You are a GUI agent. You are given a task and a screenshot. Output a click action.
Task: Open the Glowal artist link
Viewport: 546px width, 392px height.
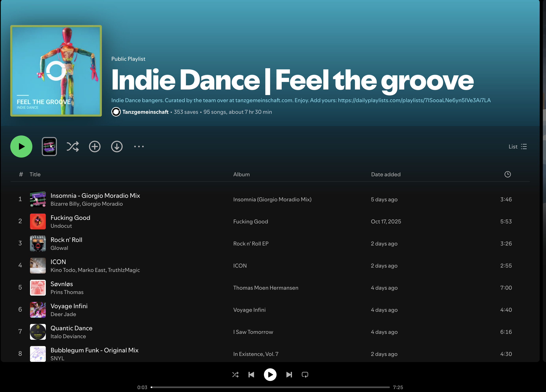pos(59,248)
